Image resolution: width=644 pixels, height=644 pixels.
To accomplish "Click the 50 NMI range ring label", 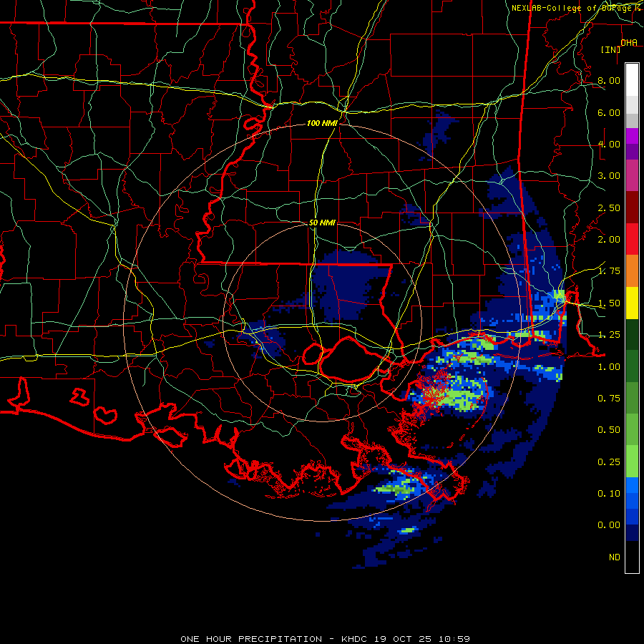I will [x=322, y=223].
